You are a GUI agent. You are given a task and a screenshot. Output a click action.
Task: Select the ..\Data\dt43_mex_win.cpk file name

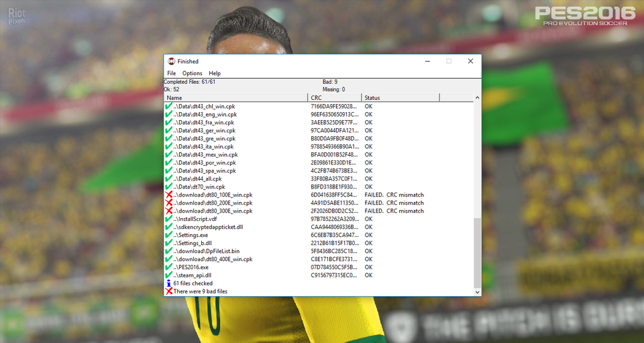[x=205, y=155]
